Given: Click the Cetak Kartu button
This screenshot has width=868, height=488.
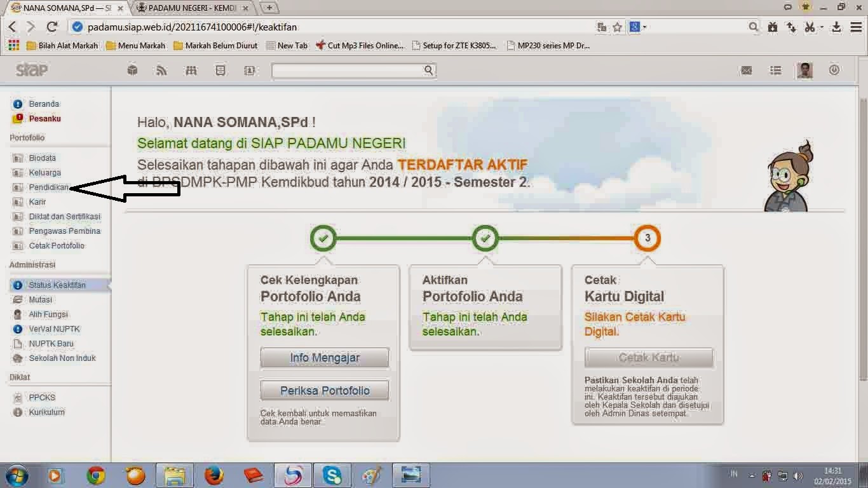Looking at the screenshot, I should coord(649,358).
